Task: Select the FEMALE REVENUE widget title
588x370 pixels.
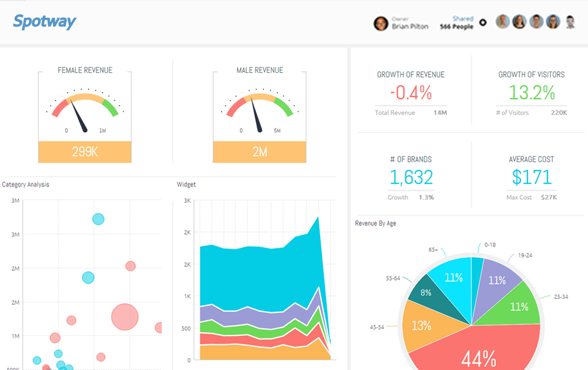Action: [x=85, y=70]
